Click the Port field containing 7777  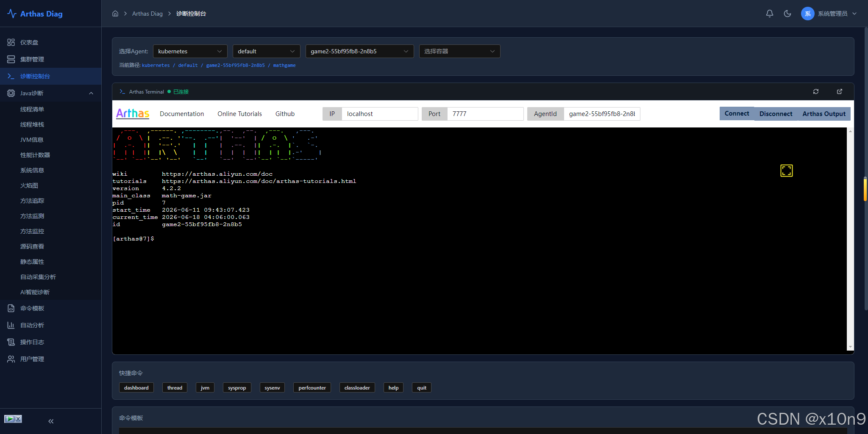(485, 114)
